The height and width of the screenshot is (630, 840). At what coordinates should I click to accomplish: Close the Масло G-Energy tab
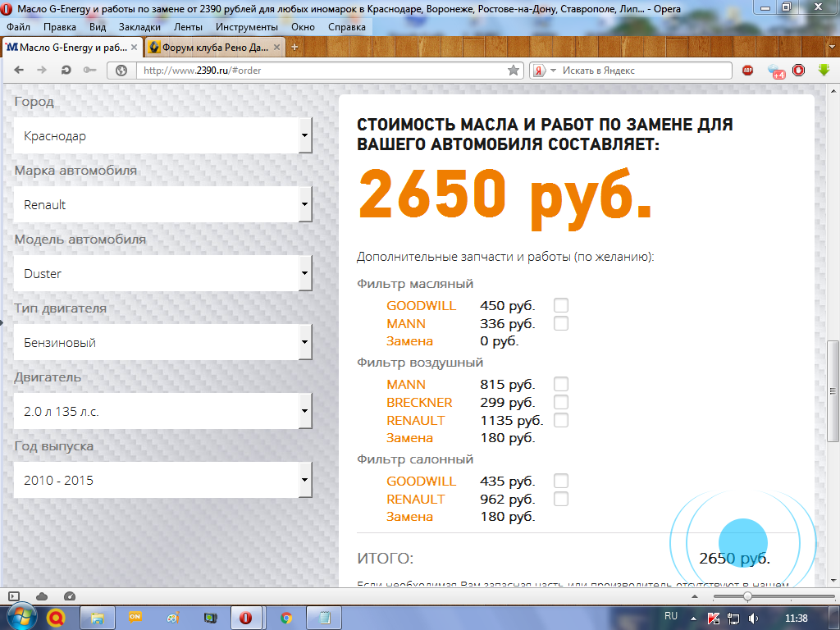coord(135,47)
